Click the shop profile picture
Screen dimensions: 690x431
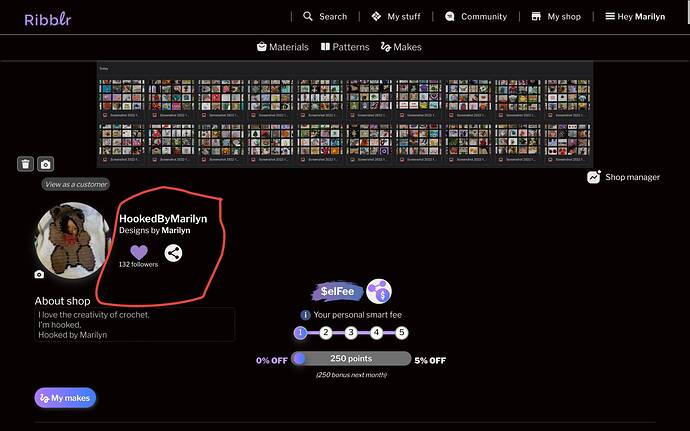click(x=73, y=240)
